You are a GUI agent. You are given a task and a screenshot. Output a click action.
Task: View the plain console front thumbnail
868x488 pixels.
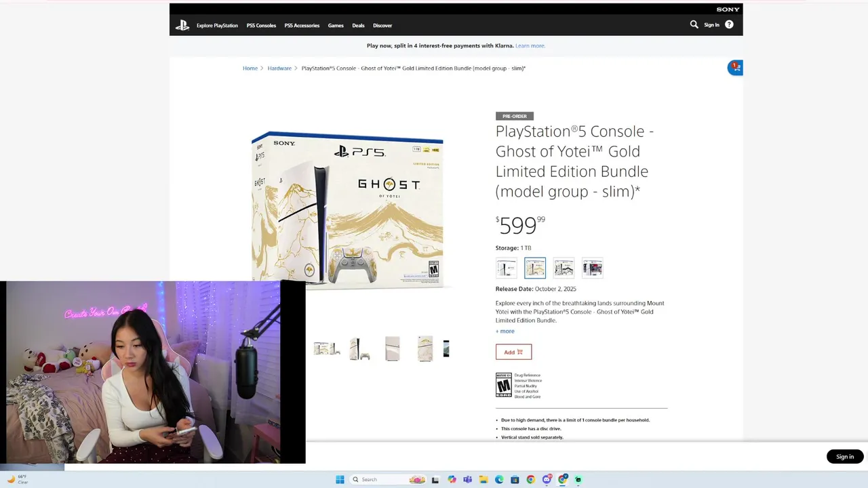point(392,349)
